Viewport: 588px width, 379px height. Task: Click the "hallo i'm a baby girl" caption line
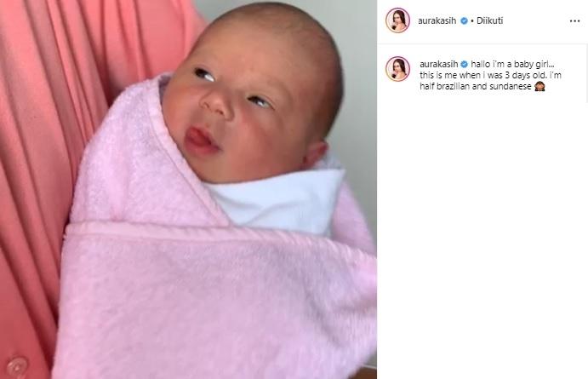512,64
